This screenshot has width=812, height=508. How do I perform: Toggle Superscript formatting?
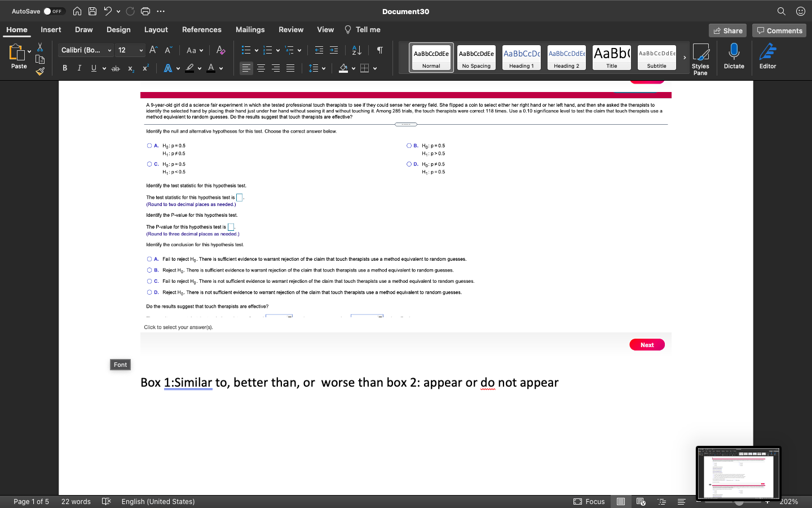click(145, 68)
